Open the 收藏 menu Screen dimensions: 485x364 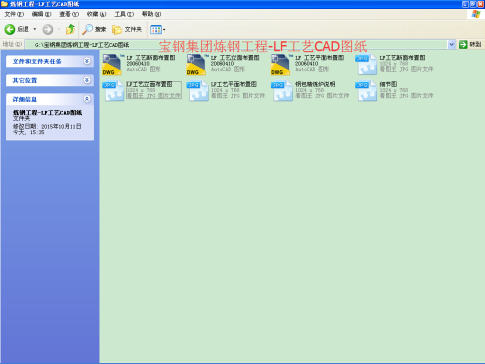coord(96,14)
